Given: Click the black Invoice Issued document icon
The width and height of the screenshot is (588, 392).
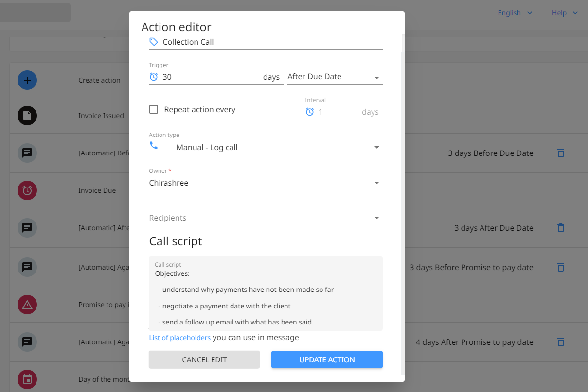Looking at the screenshot, I should (27, 116).
